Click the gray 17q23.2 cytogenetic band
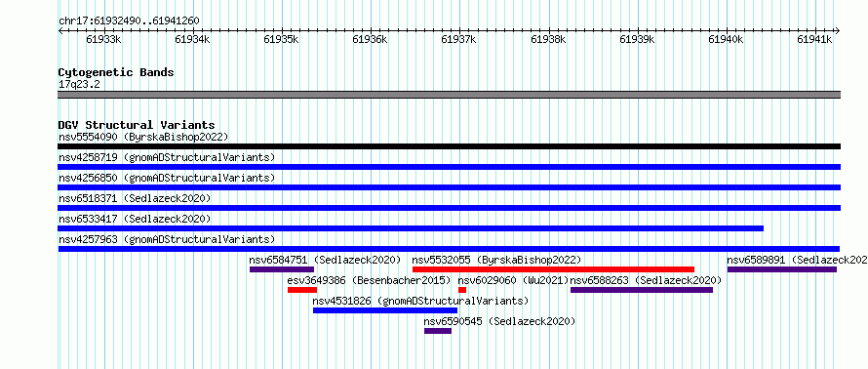The width and height of the screenshot is (868, 369). (x=449, y=95)
